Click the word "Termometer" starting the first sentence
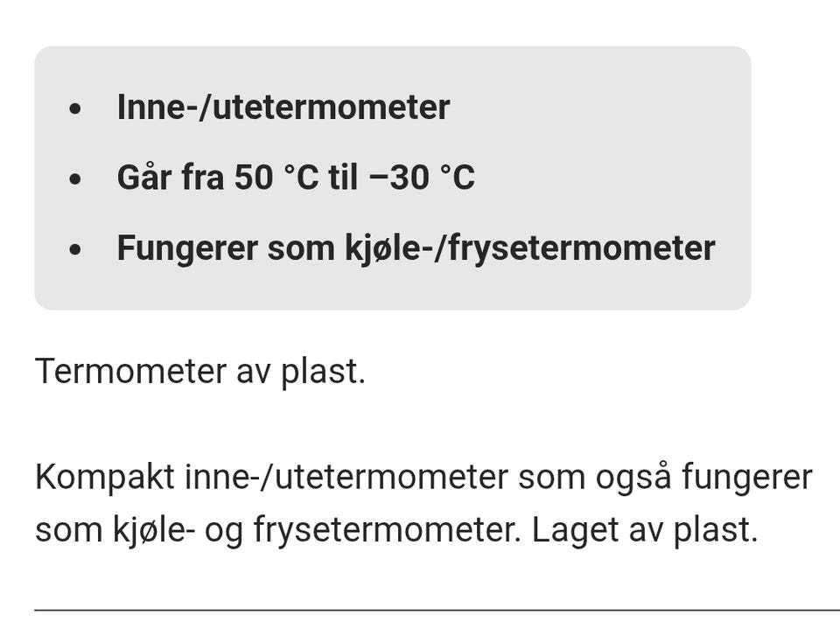 click(x=130, y=371)
